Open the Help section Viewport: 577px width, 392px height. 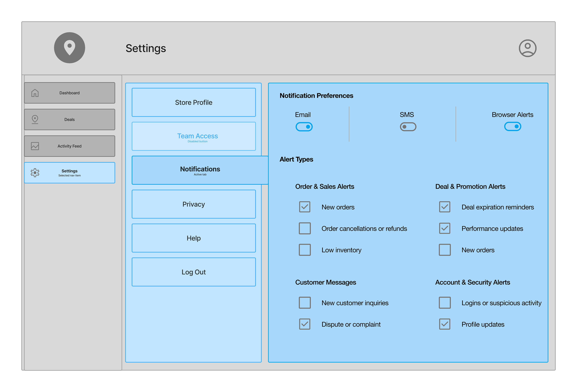[x=194, y=238]
